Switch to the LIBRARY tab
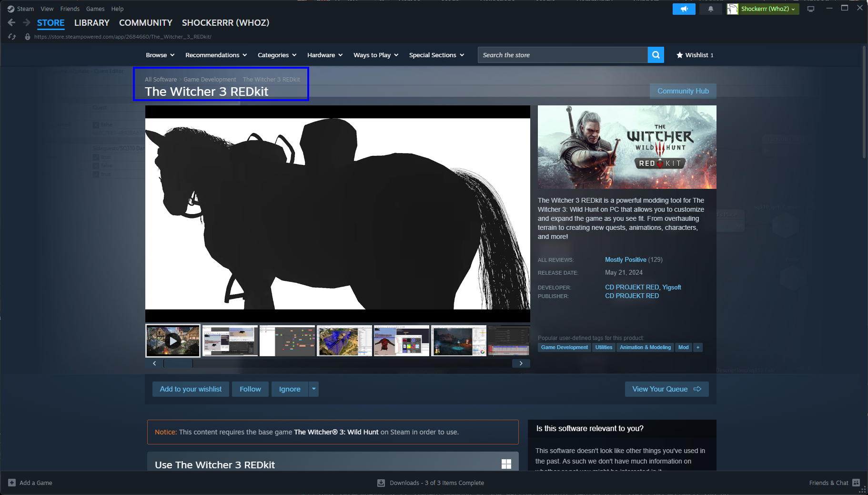This screenshot has width=868, height=495. pyautogui.click(x=92, y=22)
